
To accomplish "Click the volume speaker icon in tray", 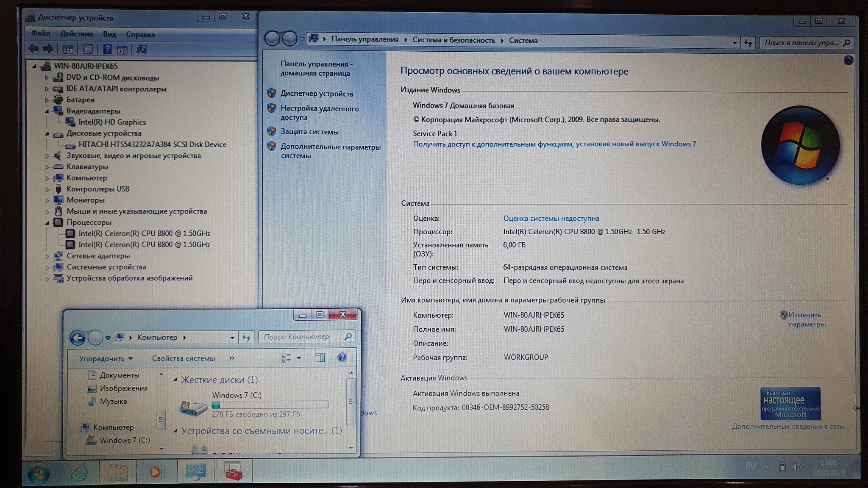I will coord(796,467).
